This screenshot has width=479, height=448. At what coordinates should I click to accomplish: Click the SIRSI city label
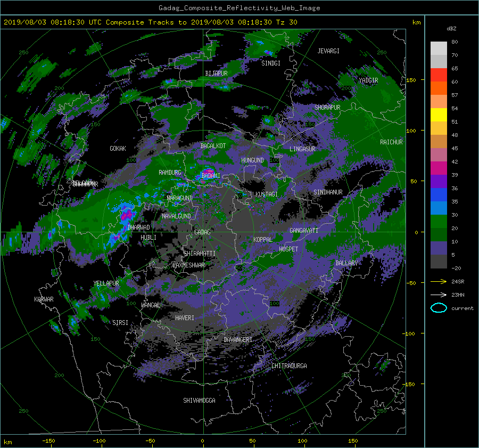120,323
